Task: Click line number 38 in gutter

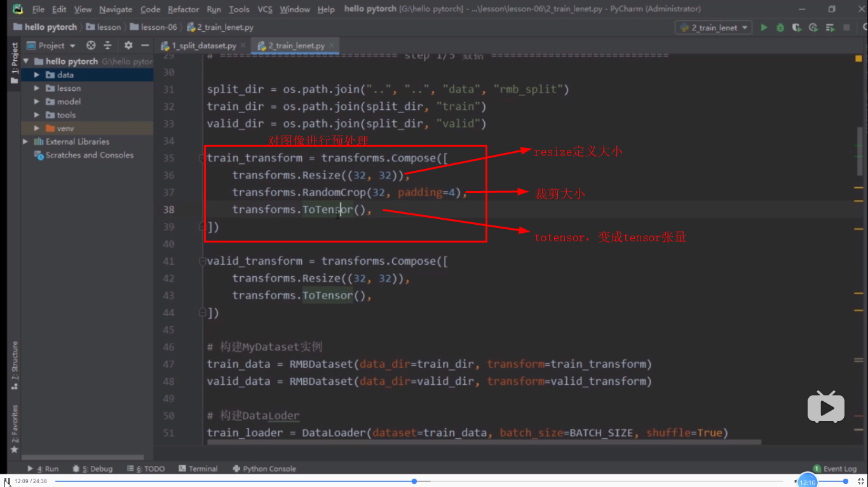Action: coord(168,210)
